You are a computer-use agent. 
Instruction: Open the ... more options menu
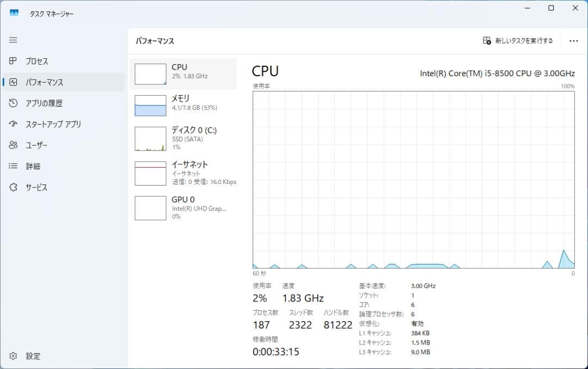[573, 40]
